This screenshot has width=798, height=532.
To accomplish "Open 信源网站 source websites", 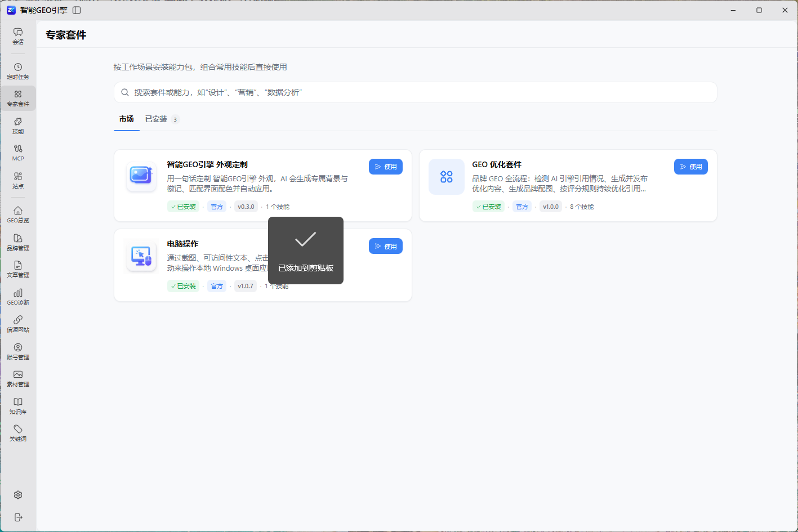I will [18, 324].
